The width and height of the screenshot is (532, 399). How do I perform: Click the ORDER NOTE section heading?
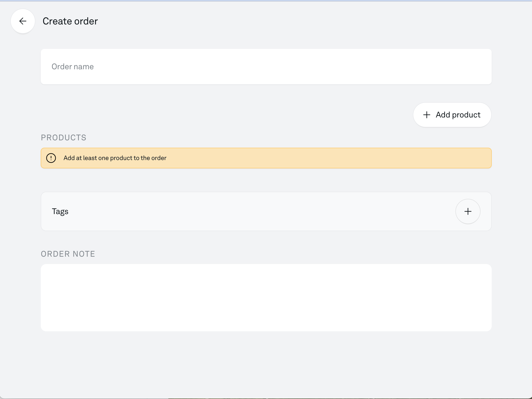68,254
